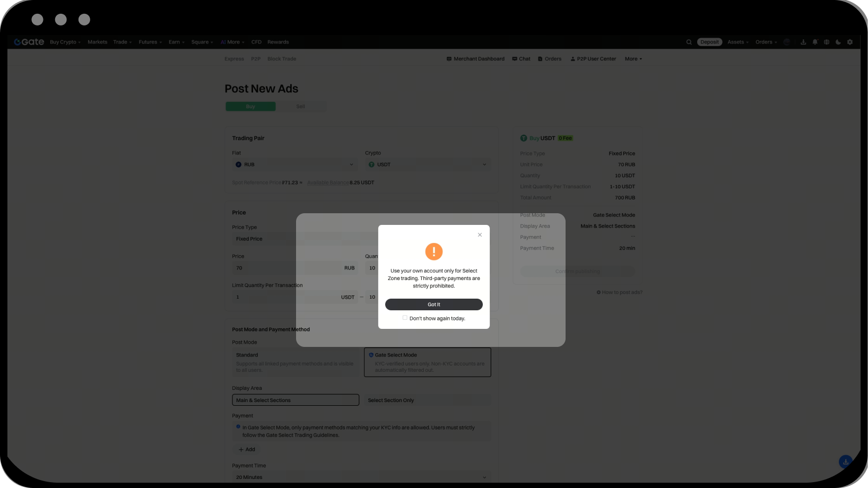868x488 pixels.
Task: Select the Gate Select Mode option
Action: tap(428, 362)
